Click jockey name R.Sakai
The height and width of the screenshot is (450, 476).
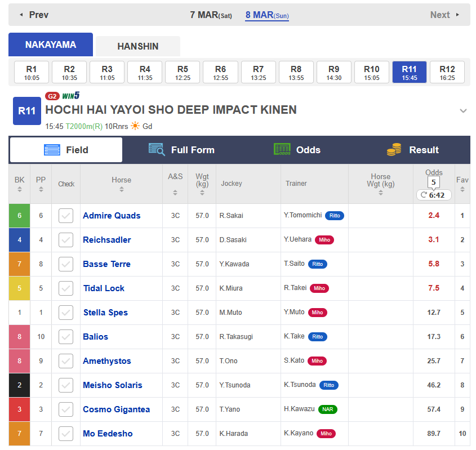tap(232, 216)
